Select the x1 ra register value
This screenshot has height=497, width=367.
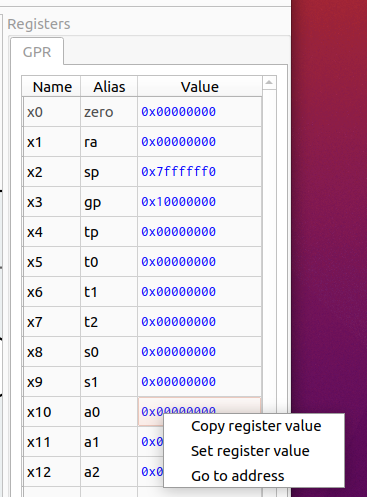(x=199, y=142)
